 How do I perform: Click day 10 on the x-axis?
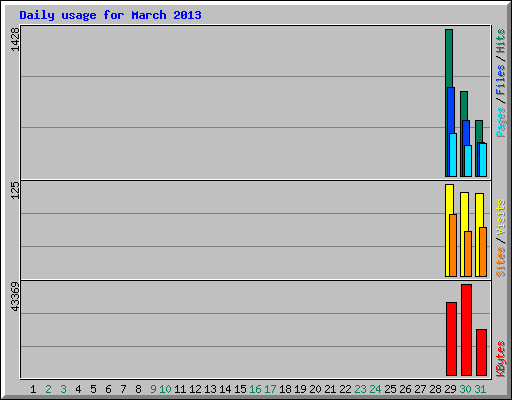(165, 389)
